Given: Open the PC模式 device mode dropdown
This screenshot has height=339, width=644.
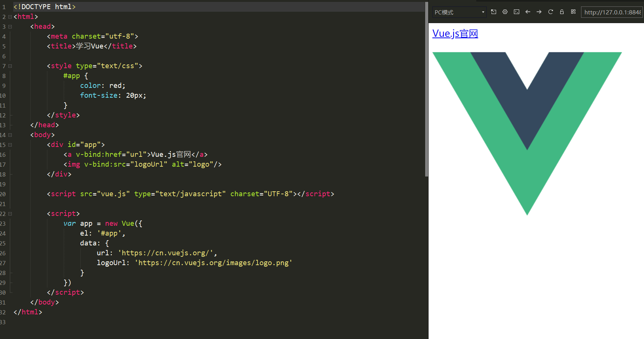Looking at the screenshot, I should coord(459,12).
